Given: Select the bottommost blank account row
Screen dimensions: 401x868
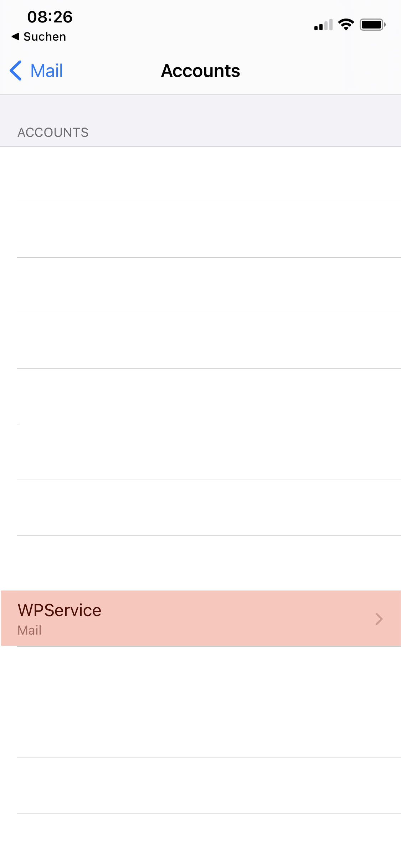Looking at the screenshot, I should coord(200,841).
